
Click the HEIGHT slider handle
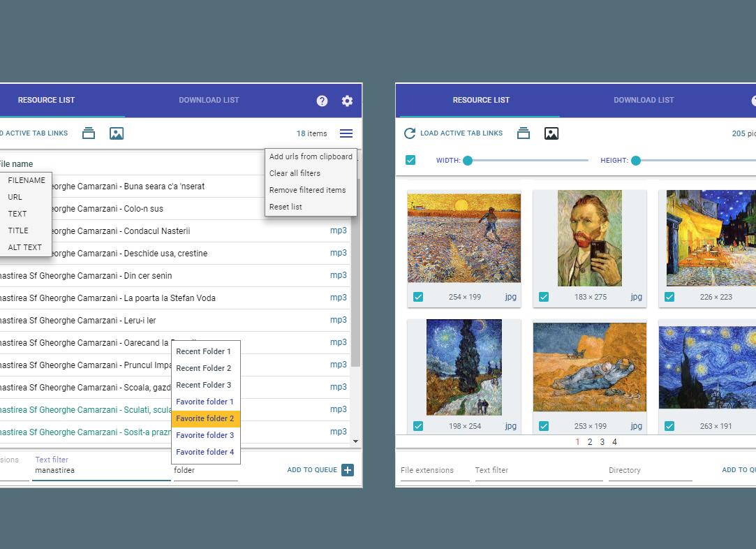[x=636, y=161]
